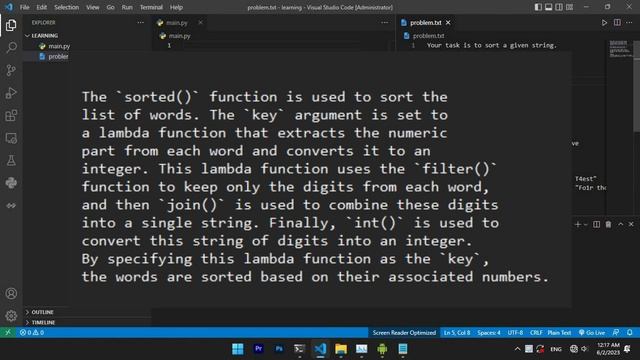Toggle the primary side bar visibility
Viewport: 640px width, 360px height.
tap(538, 7)
